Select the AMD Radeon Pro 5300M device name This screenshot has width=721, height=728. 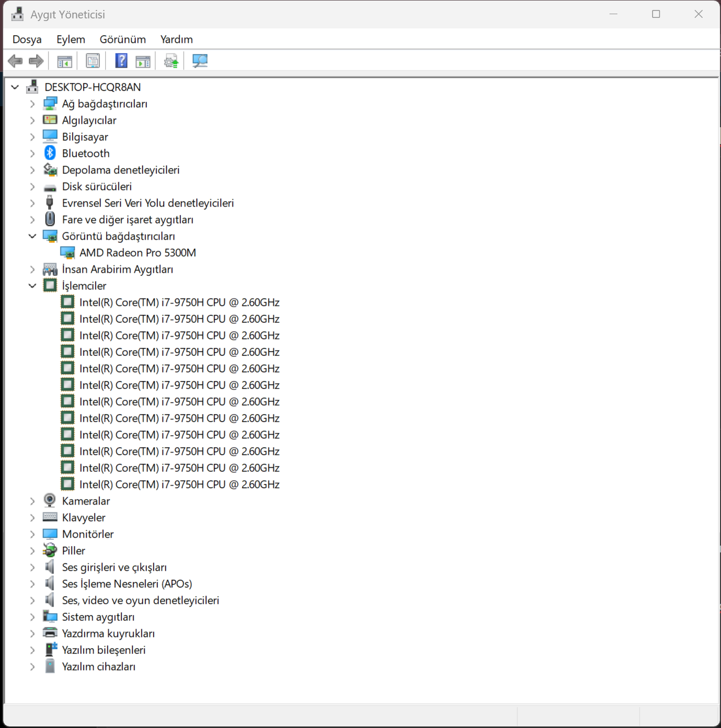pos(138,253)
